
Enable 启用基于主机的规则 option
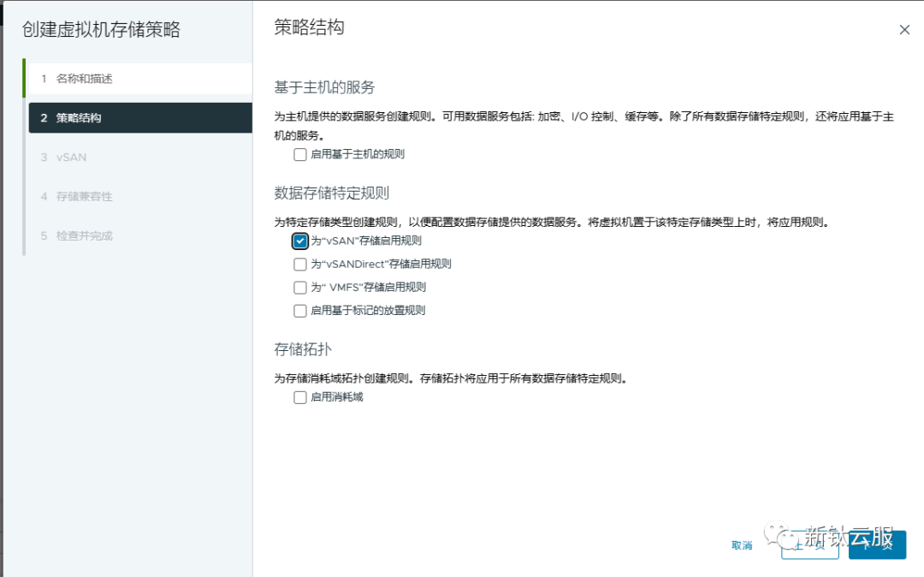(x=299, y=154)
